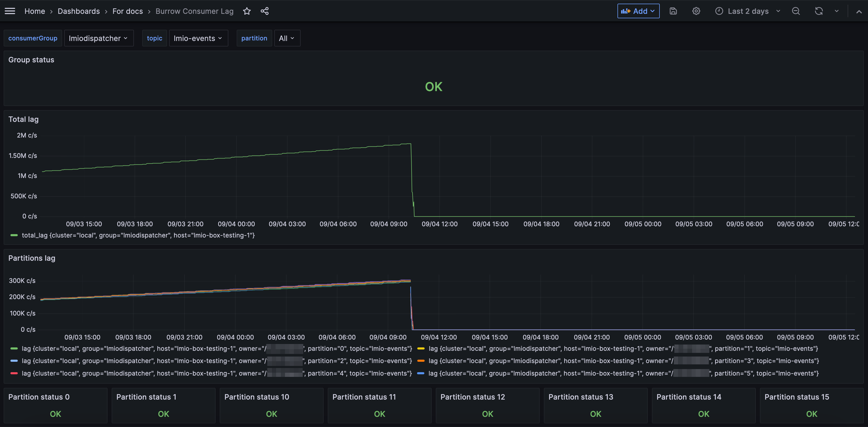The height and width of the screenshot is (427, 868).
Task: Click the large OK value in Group status
Action: click(x=433, y=87)
